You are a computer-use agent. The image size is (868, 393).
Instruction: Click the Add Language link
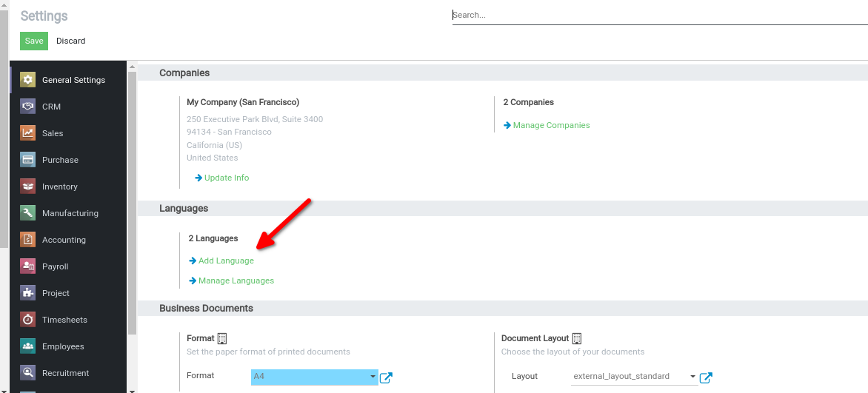(226, 261)
